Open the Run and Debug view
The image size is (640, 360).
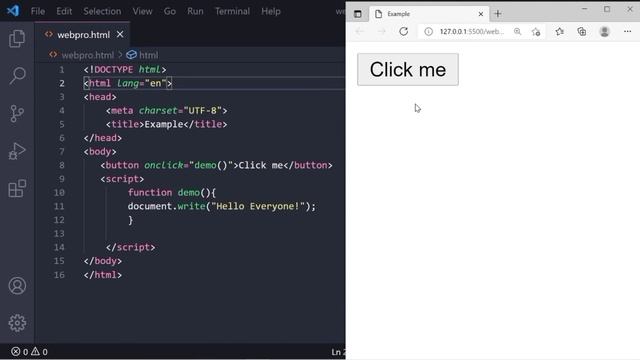(17, 151)
